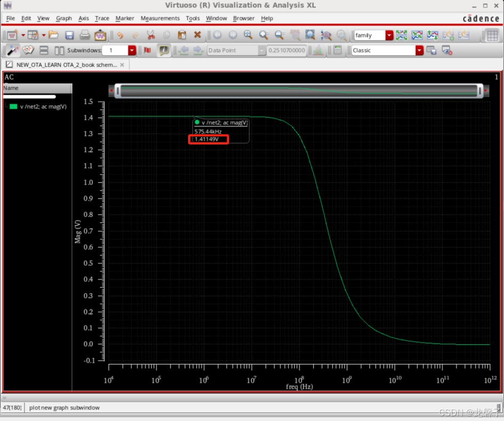Click the new window icon
The height and width of the screenshot is (421, 504).
pos(12,35)
